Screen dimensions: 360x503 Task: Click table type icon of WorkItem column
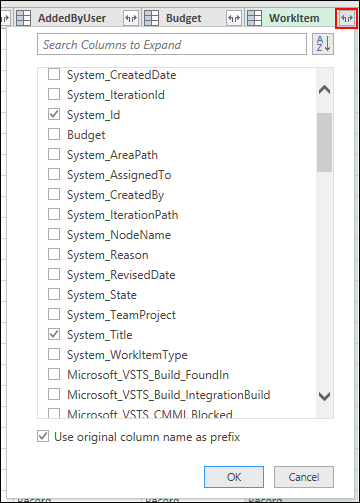click(x=254, y=18)
